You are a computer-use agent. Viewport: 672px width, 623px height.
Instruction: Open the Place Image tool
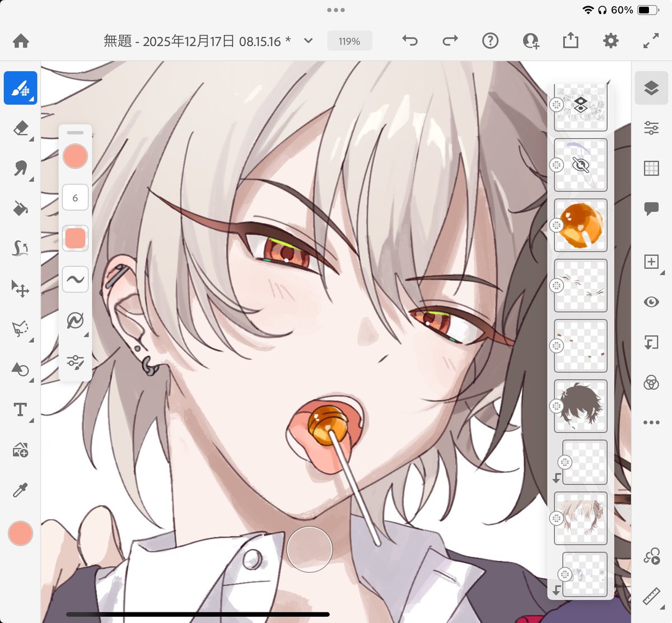tap(20, 450)
